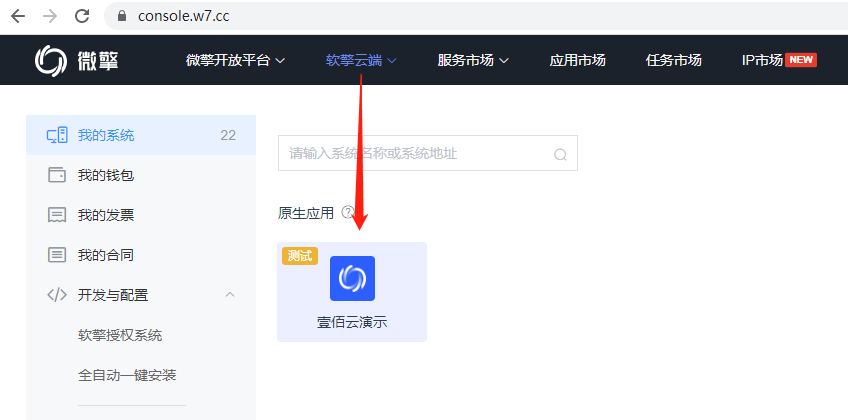The height and width of the screenshot is (420, 848).
Task: Click the console.w7.cc address bar
Action: click(x=476, y=16)
